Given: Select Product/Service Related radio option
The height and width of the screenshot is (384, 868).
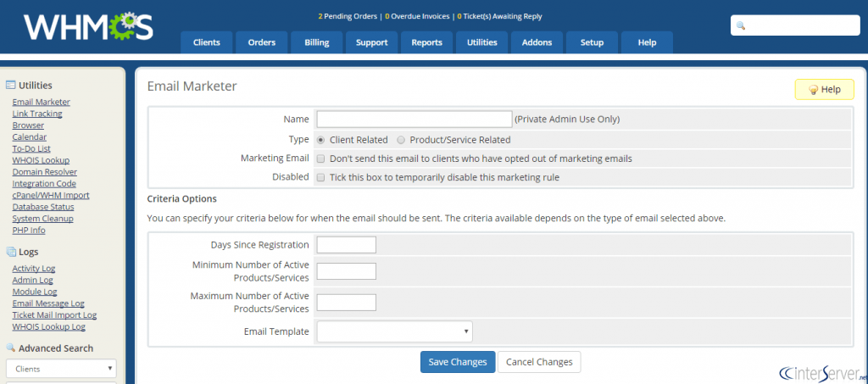Looking at the screenshot, I should pyautogui.click(x=401, y=140).
